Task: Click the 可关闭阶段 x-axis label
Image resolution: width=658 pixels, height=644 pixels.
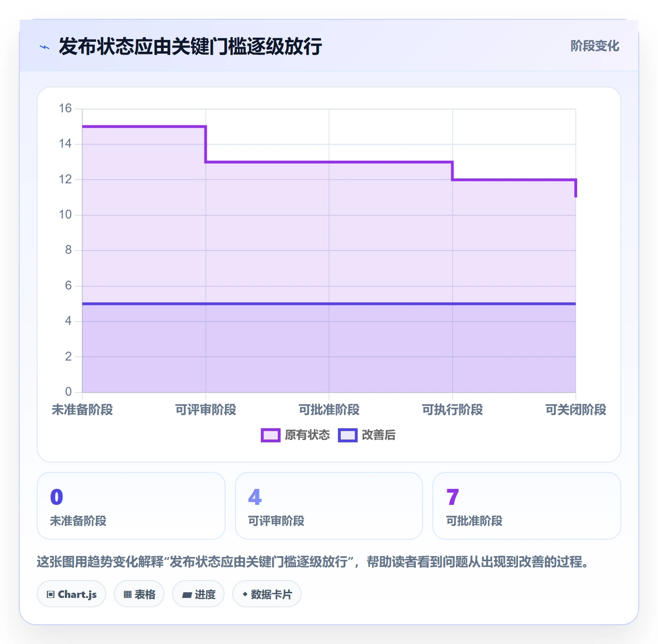Action: click(x=576, y=410)
